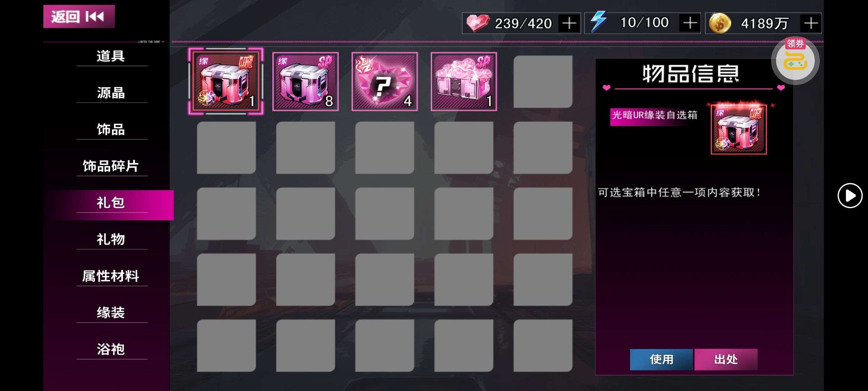Select the SP 缘 box with count 8
Screen dimensions: 868x391
305,81
